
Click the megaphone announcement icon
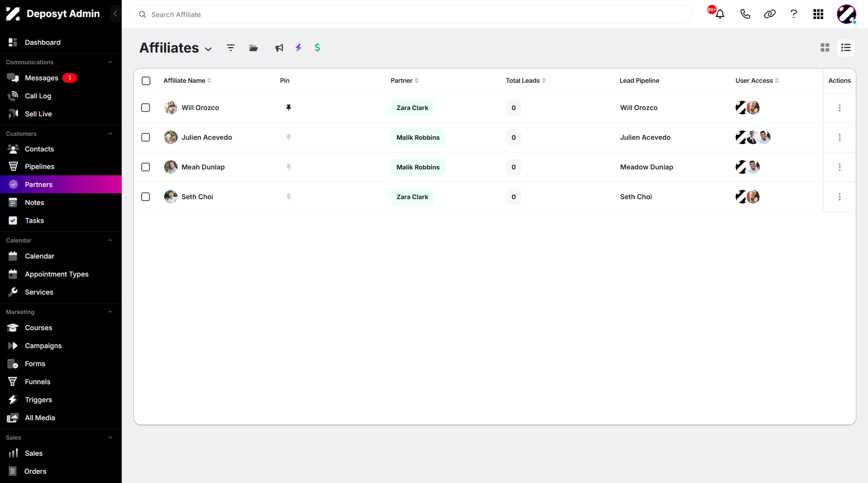[279, 48]
